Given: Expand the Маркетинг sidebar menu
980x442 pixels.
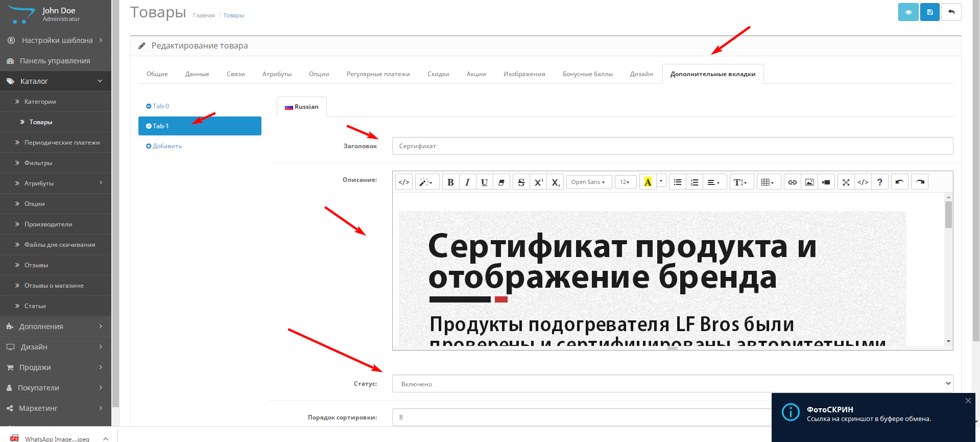Looking at the screenshot, I should pos(56,408).
